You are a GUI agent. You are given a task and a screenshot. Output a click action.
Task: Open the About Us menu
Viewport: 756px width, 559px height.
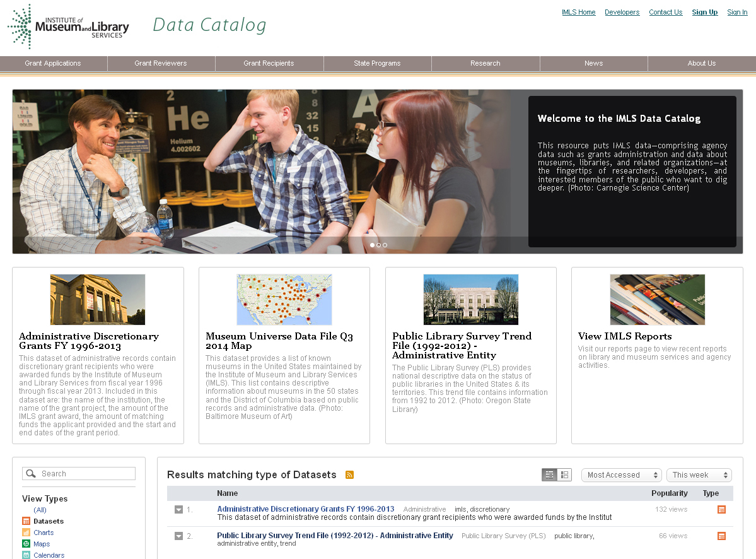pos(702,63)
